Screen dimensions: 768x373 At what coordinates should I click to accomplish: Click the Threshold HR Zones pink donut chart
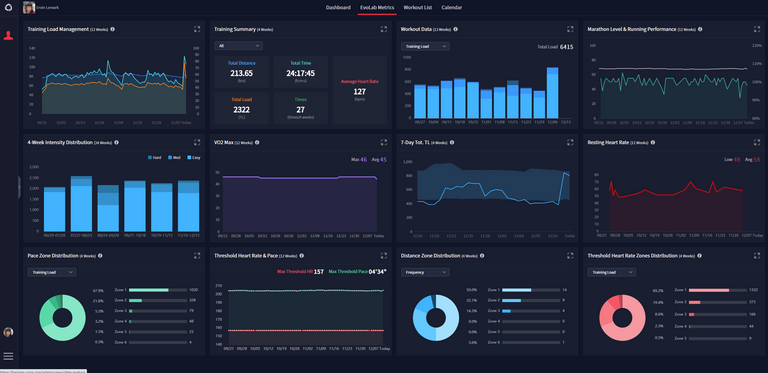click(622, 318)
